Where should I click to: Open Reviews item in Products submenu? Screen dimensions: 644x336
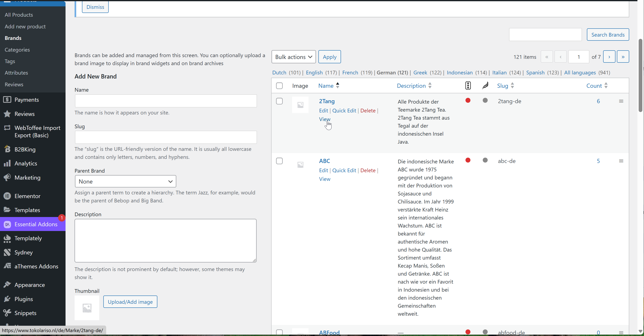(x=14, y=84)
